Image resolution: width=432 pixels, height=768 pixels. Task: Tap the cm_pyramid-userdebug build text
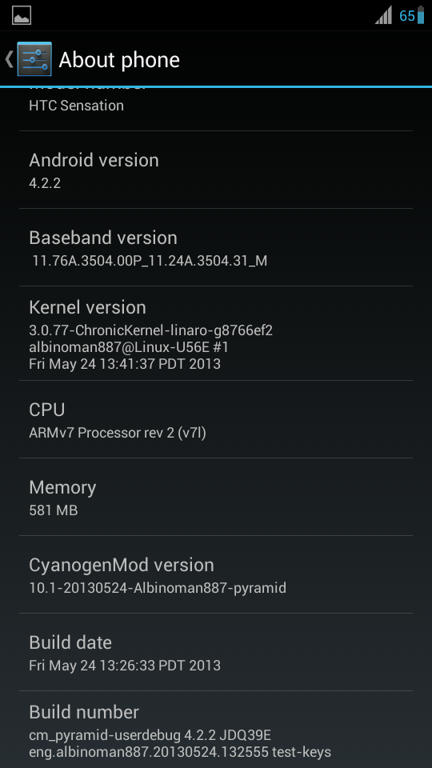click(x=150, y=735)
